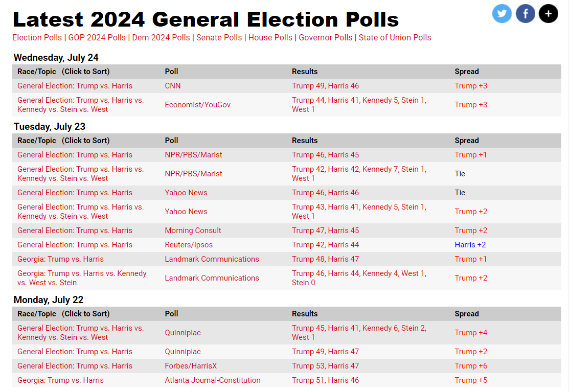Click the Reuters/Ipsos poll link
570x392 pixels.
click(x=189, y=245)
